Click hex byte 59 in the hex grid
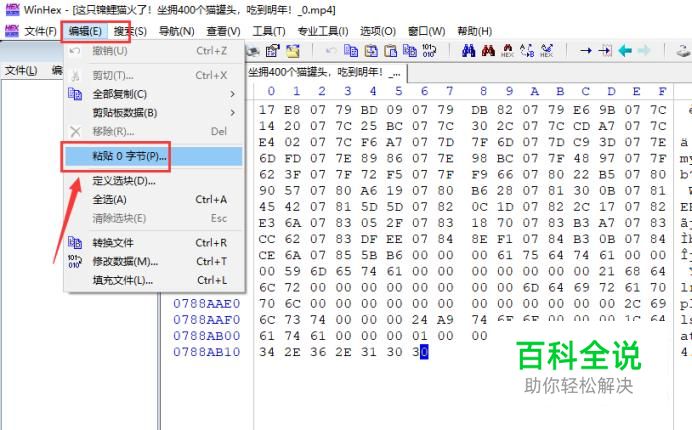Screen dimensions: 692x430 click(292, 271)
